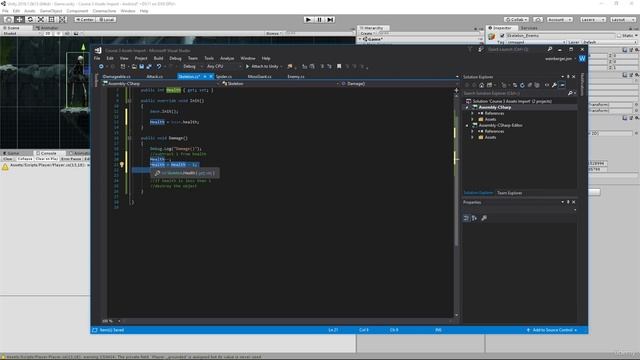This screenshot has width=640, height=360.
Task: Select Unity Hand tool in toolbar
Action: [x=8, y=19]
